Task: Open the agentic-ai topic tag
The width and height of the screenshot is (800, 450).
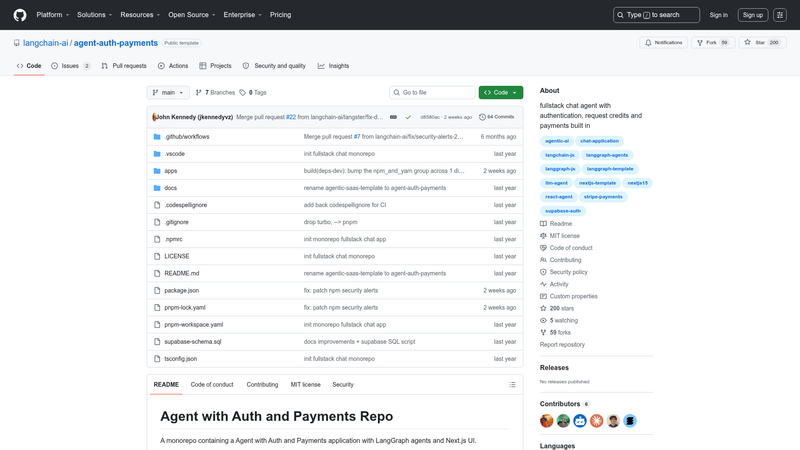Action: (x=557, y=141)
